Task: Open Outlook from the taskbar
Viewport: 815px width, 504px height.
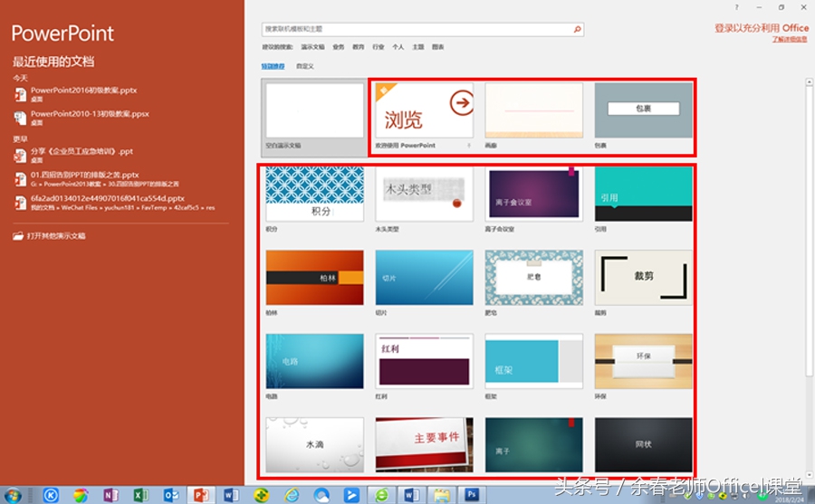Action: pyautogui.click(x=171, y=495)
